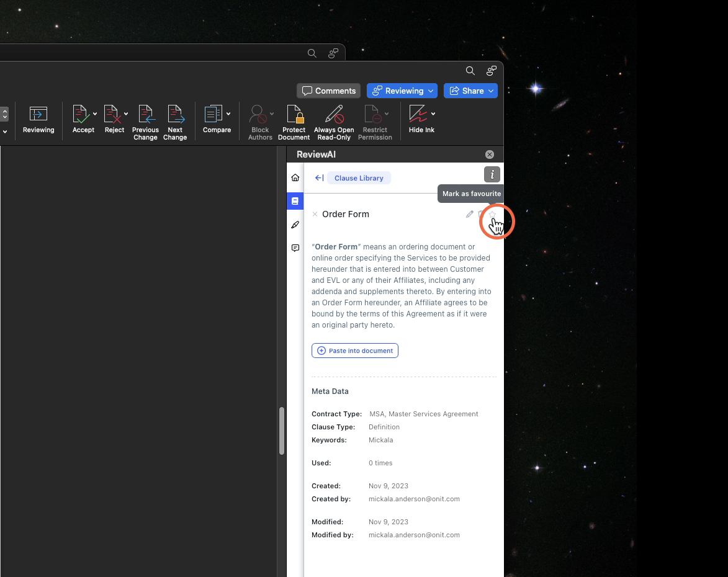Close the ReviewAI panel
This screenshot has width=728, height=577.
click(x=489, y=154)
